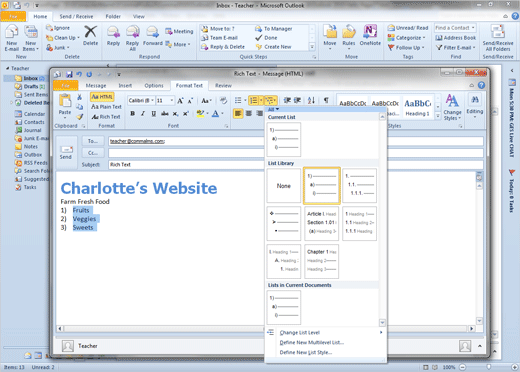Click the Paste clipboard icon

point(65,106)
